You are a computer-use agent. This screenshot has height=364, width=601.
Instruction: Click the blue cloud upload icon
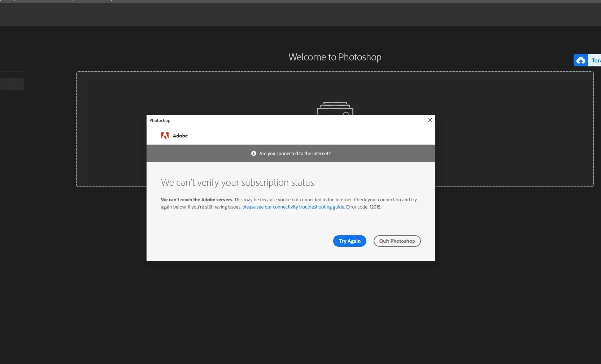pos(581,60)
